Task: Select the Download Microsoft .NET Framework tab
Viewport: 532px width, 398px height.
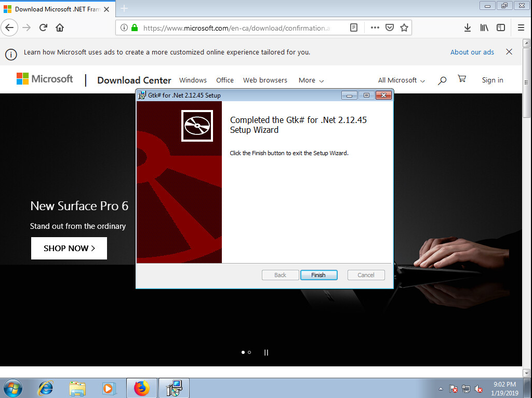Action: [x=58, y=9]
